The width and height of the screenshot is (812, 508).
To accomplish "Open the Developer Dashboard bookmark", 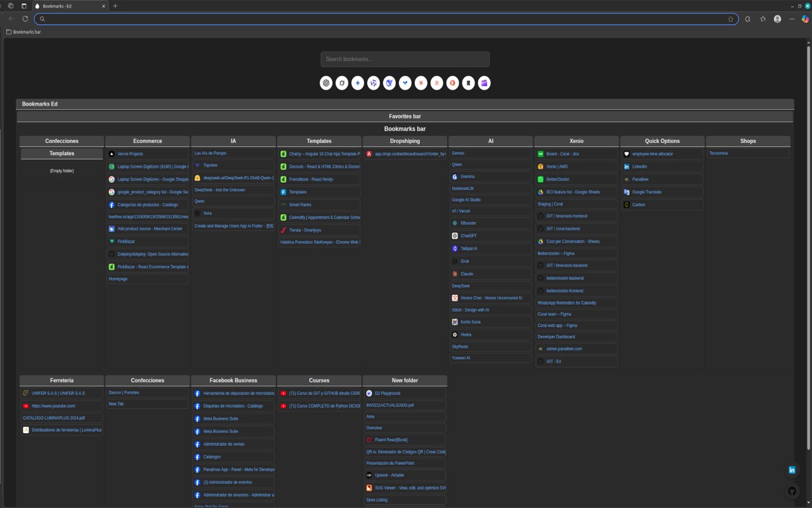I will pos(576,337).
